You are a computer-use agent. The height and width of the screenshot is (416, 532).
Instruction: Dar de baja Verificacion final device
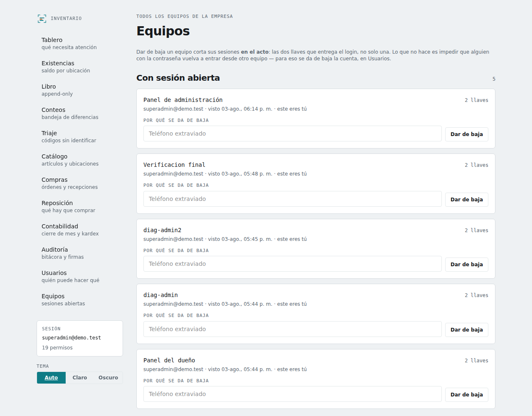(x=466, y=200)
